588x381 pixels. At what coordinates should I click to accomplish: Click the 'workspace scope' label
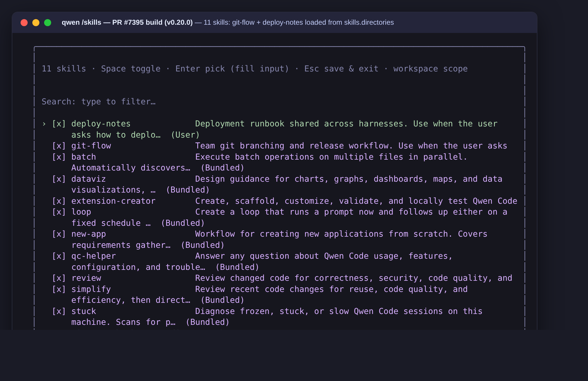click(430, 69)
